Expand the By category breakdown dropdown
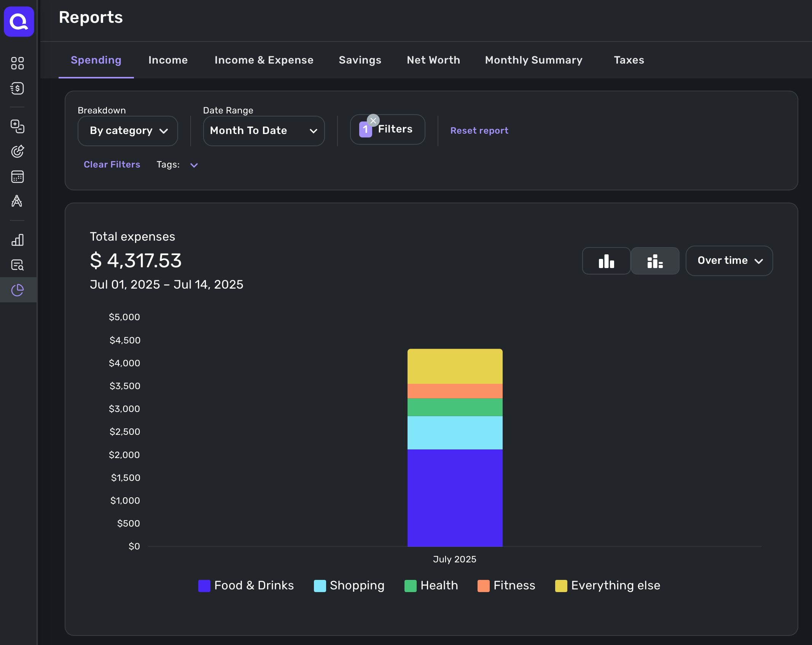 pyautogui.click(x=128, y=131)
